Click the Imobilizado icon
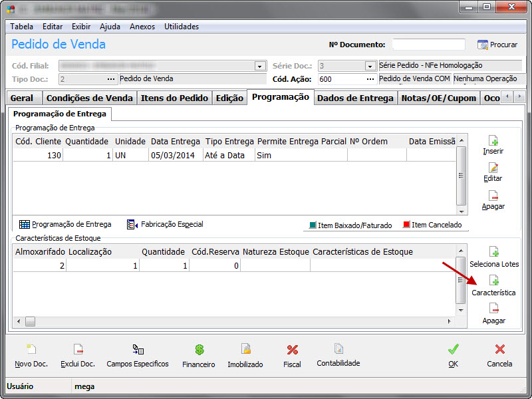 point(245,350)
